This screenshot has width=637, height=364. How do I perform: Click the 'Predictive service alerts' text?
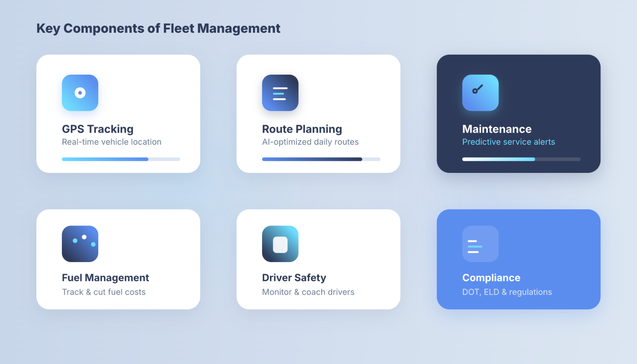click(508, 142)
